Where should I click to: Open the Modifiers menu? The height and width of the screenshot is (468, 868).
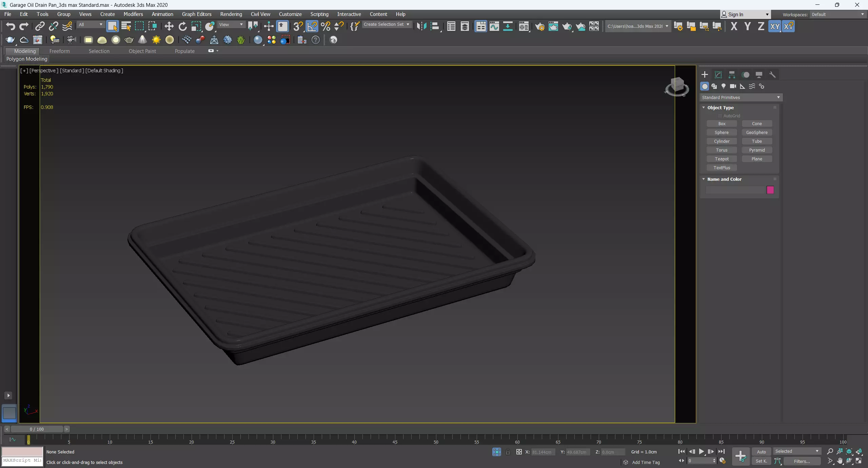click(x=133, y=14)
